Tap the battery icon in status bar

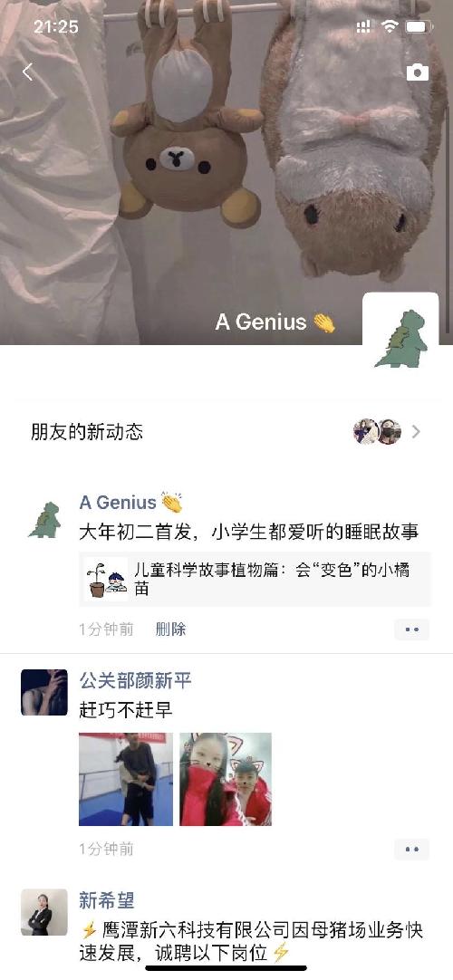pyautogui.click(x=419, y=27)
